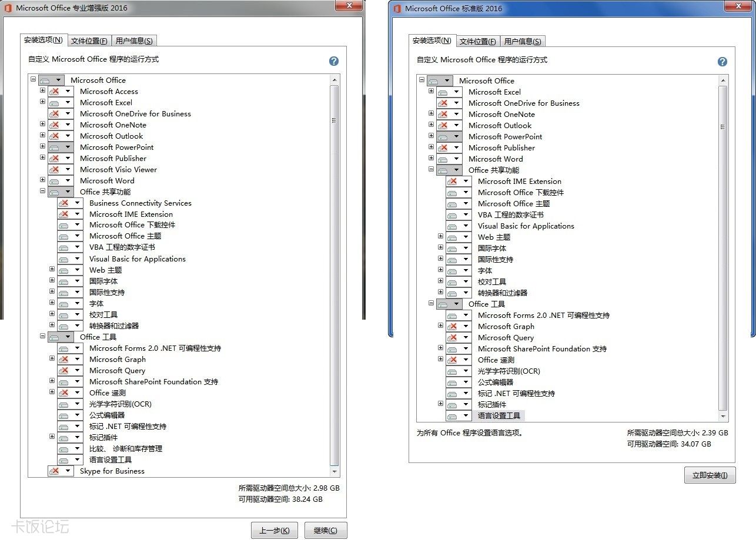
Task: Open install-state dropdown for Microsoft Publisher in Standard window
Action: pyautogui.click(x=457, y=147)
